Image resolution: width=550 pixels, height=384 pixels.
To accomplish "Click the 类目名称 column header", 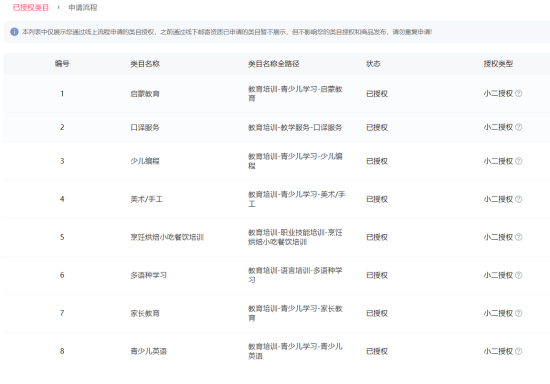I will point(145,63).
